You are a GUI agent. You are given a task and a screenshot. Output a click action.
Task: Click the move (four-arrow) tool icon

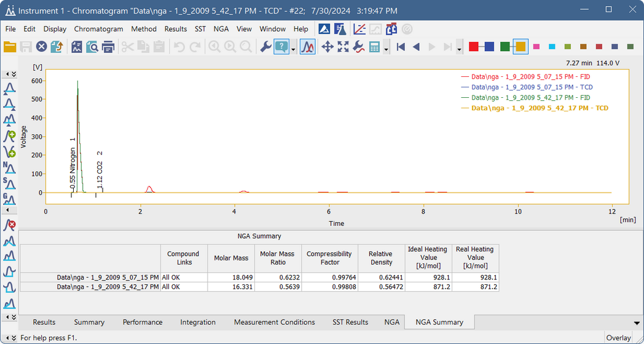[328, 47]
